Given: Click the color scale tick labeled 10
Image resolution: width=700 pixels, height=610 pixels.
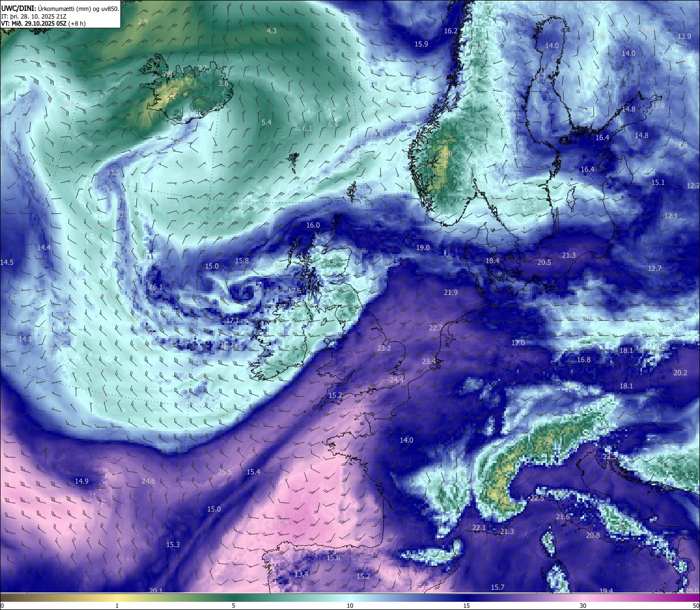Looking at the screenshot, I should click(x=350, y=606).
